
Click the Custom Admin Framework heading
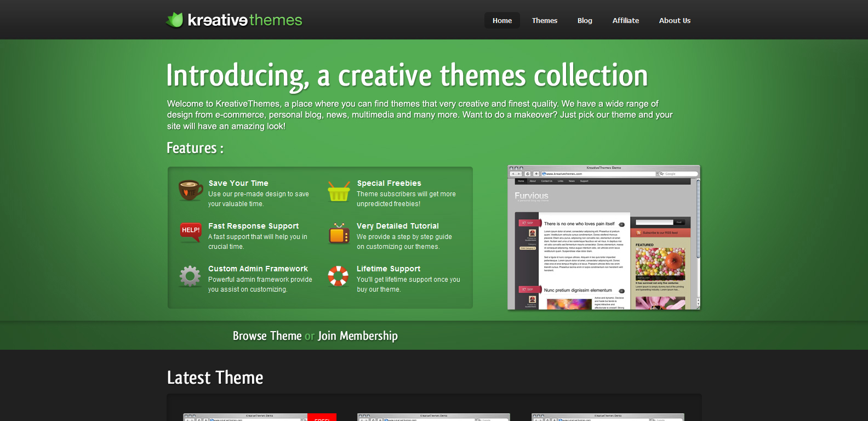tap(258, 269)
